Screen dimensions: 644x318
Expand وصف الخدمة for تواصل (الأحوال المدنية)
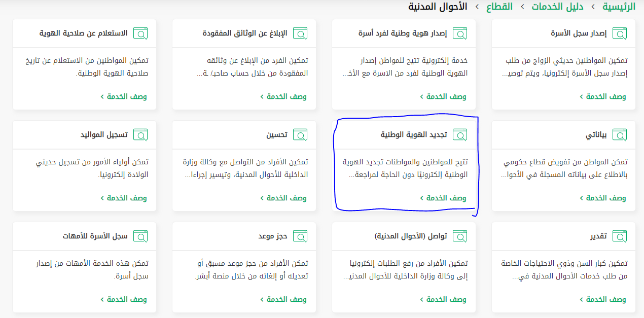[x=443, y=299]
